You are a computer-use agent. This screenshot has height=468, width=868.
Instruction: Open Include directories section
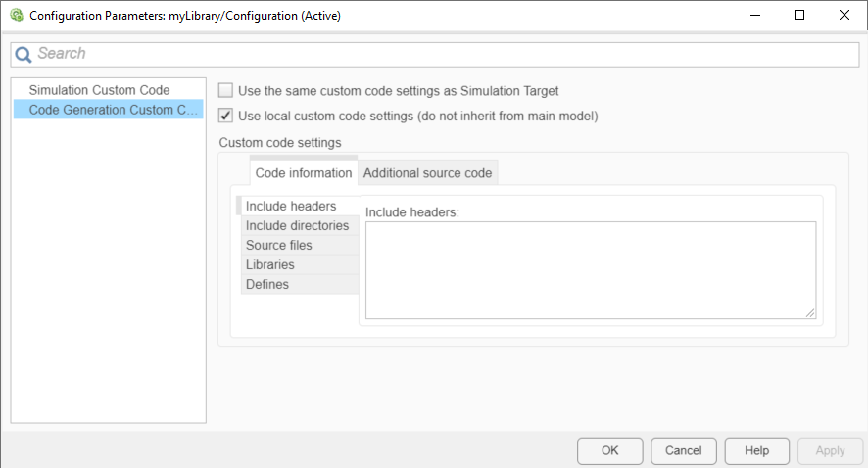pos(297,225)
